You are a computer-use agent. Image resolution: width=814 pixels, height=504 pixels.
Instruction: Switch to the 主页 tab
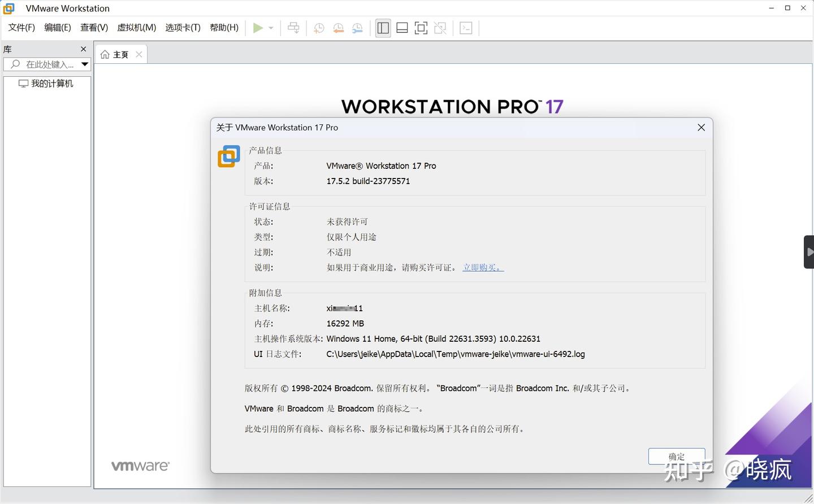120,54
